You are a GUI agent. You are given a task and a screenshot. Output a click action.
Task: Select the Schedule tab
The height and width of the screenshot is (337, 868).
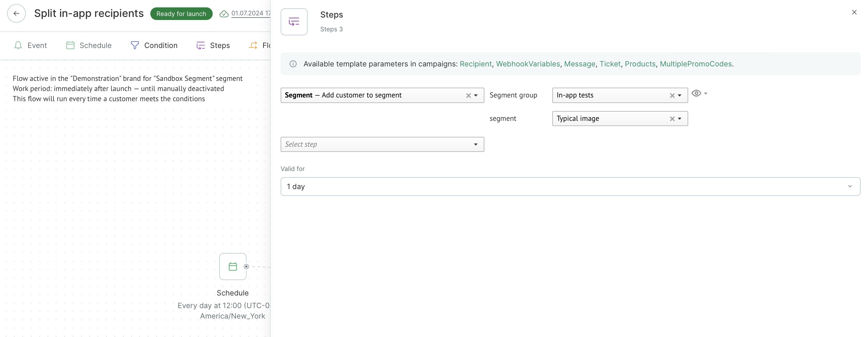89,46
